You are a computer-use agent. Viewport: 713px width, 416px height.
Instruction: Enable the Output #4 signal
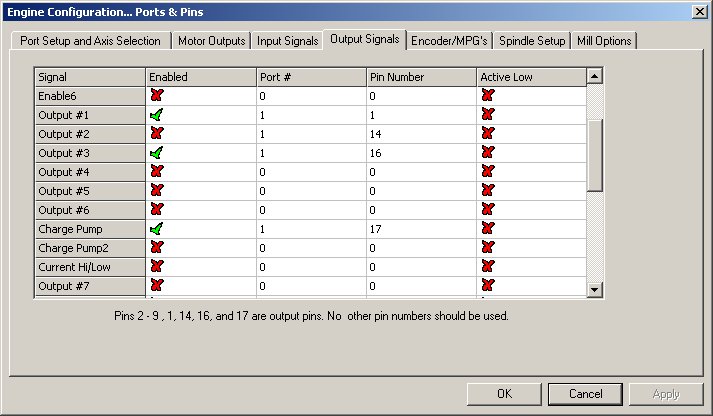156,172
